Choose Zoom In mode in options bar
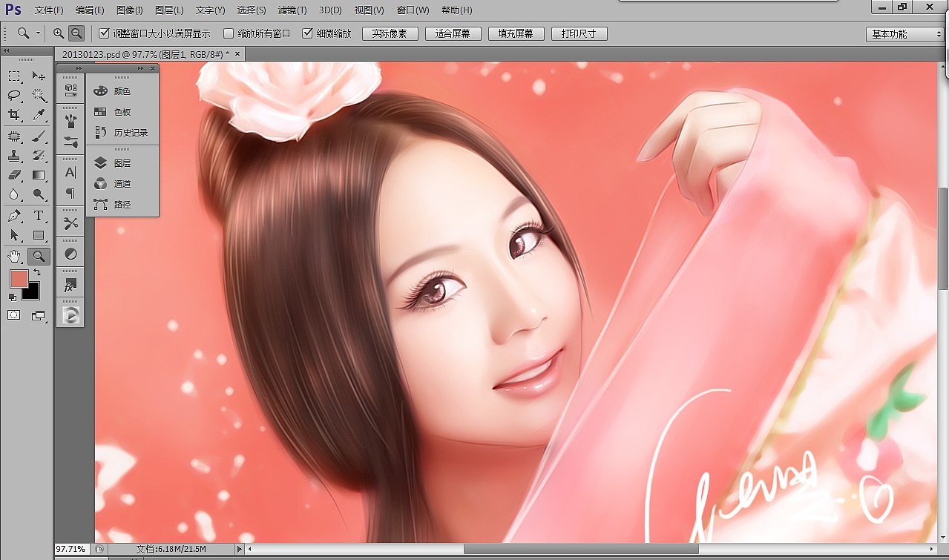This screenshot has width=949, height=560. (59, 33)
